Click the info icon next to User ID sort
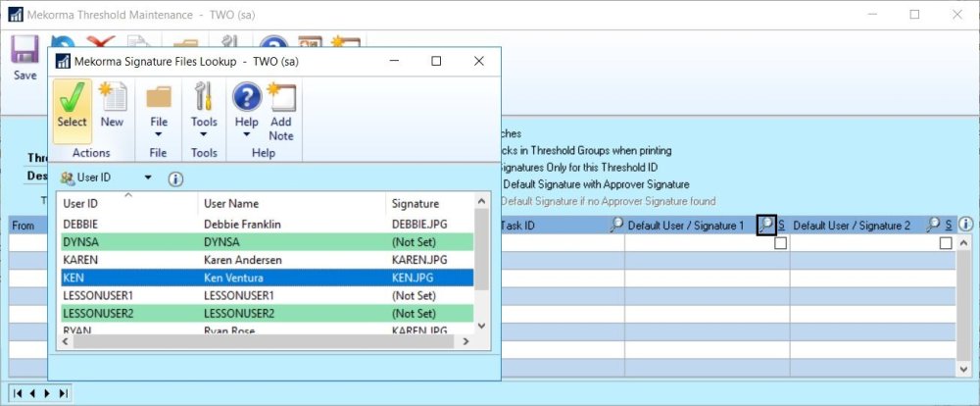 [175, 179]
